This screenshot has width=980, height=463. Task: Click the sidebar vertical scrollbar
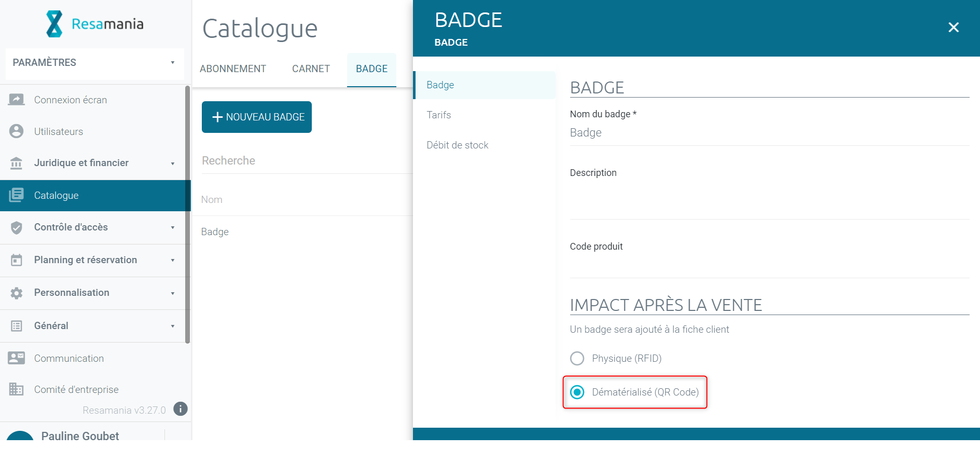(x=187, y=214)
